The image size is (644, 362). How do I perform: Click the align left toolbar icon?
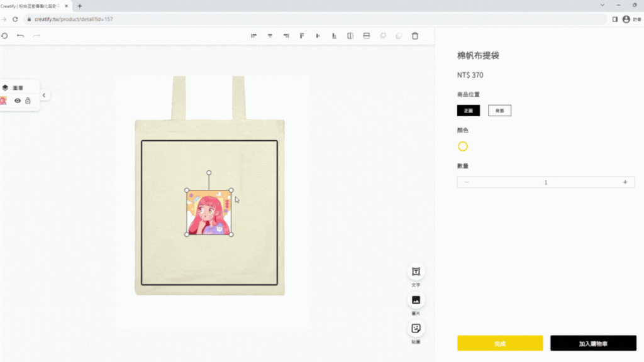pyautogui.click(x=254, y=36)
